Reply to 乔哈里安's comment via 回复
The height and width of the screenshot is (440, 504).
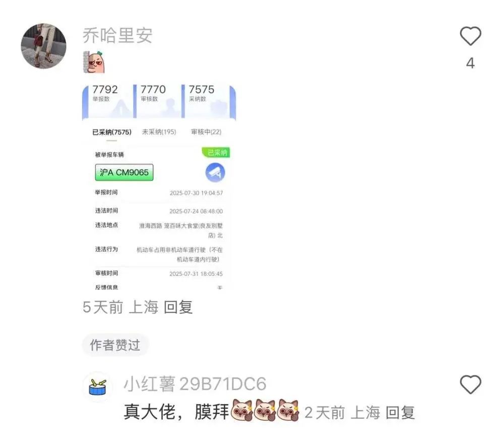[178, 307]
